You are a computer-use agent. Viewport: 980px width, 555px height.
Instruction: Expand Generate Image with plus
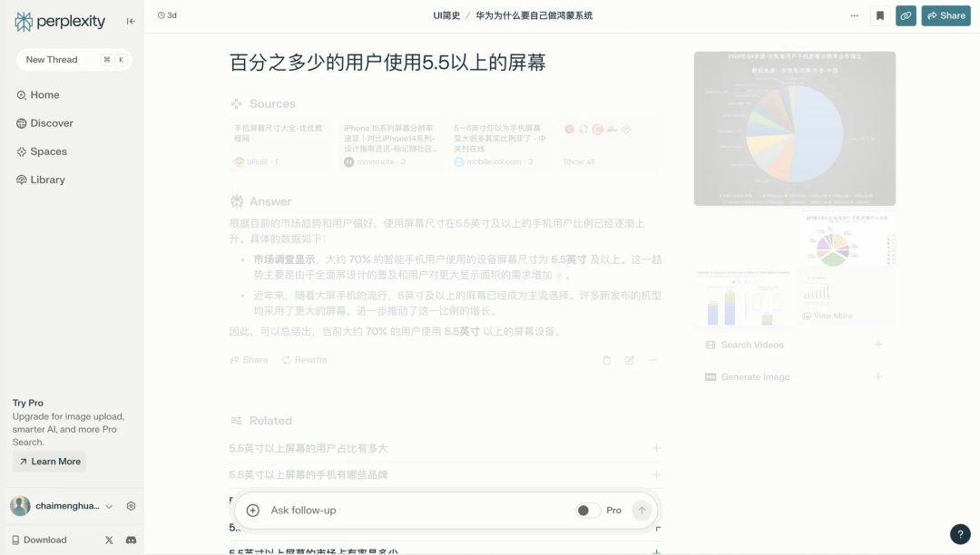pos(878,377)
